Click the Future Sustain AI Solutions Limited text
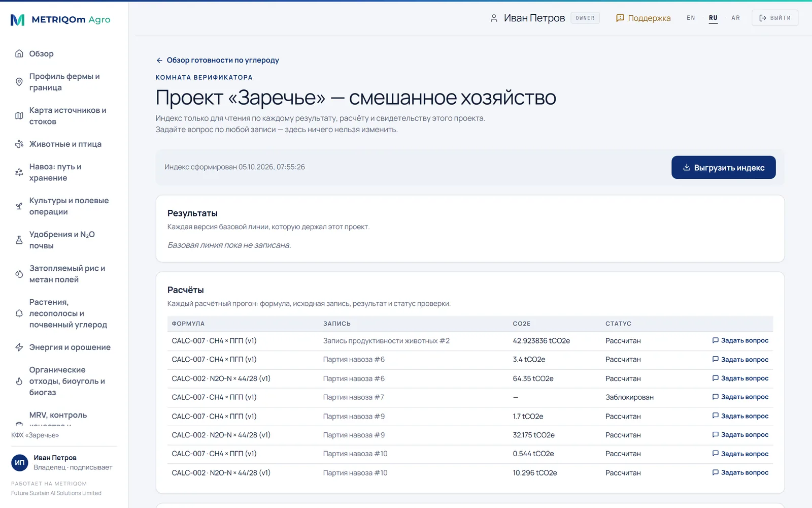This screenshot has width=812, height=508. pyautogui.click(x=56, y=493)
